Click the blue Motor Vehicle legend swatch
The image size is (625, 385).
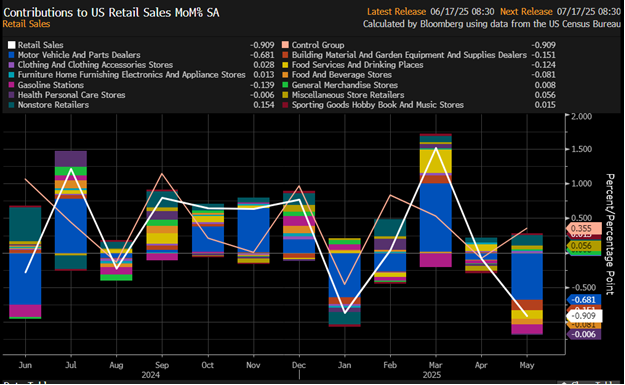tap(11, 55)
